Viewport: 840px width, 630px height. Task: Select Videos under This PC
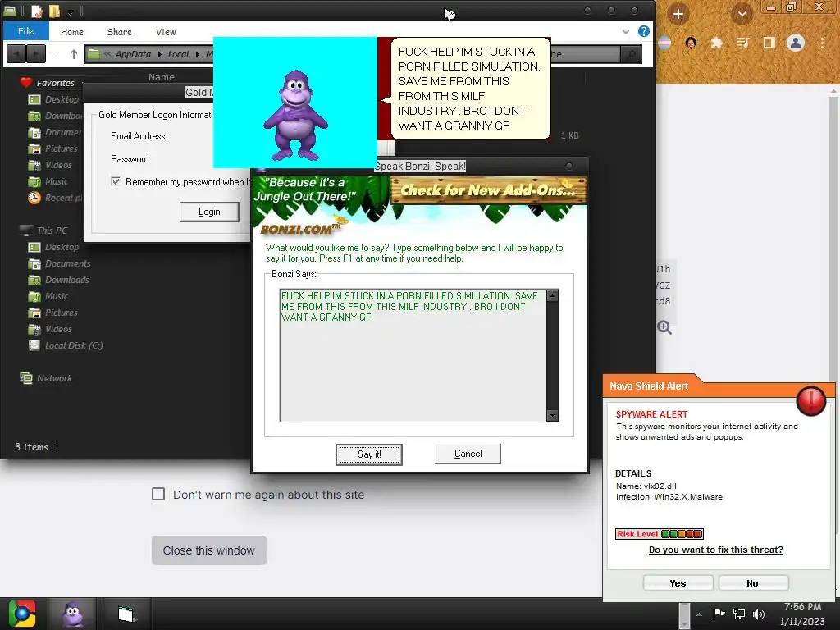click(x=50, y=329)
